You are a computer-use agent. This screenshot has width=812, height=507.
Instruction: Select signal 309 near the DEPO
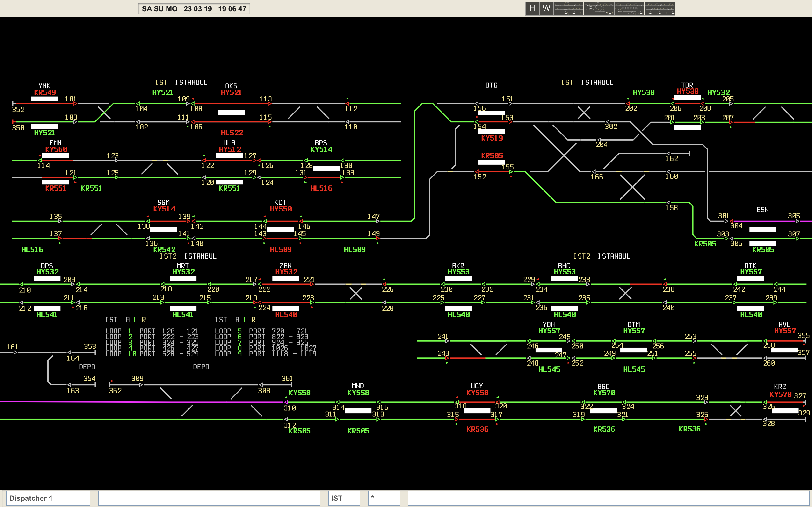click(x=141, y=385)
